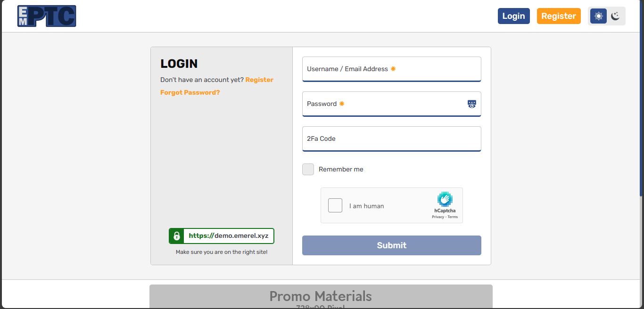This screenshot has height=309, width=644.
Task: Show password using the eye icon
Action: point(472,104)
